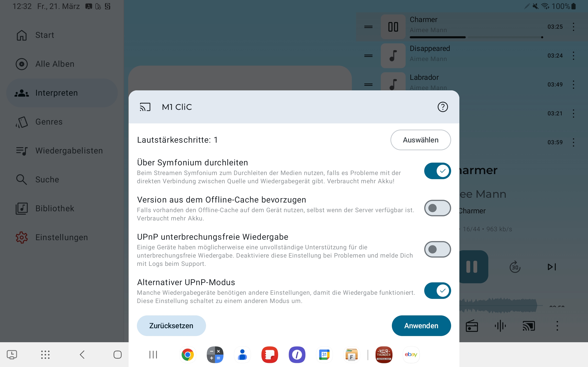
Task: Apply settings with Anwenden
Action: [x=421, y=326]
